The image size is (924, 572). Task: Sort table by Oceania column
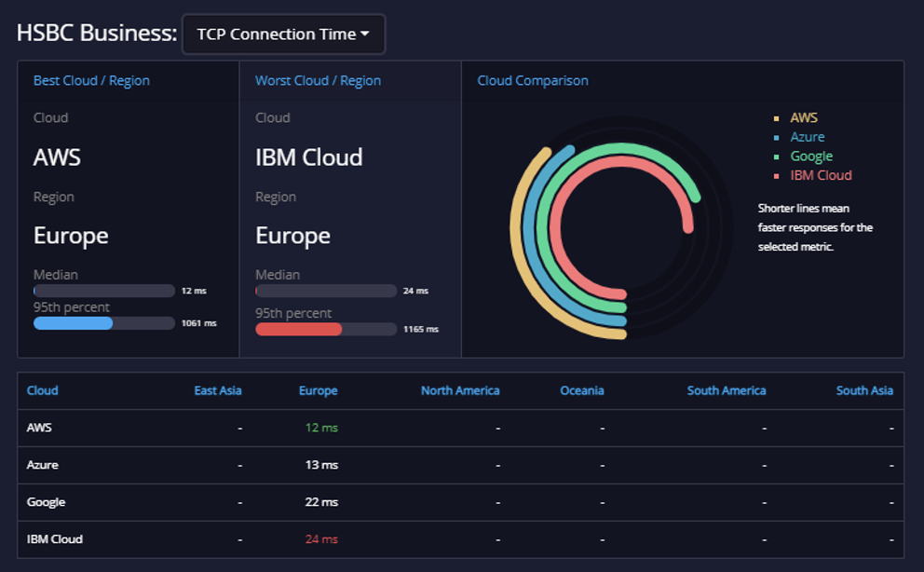[581, 390]
